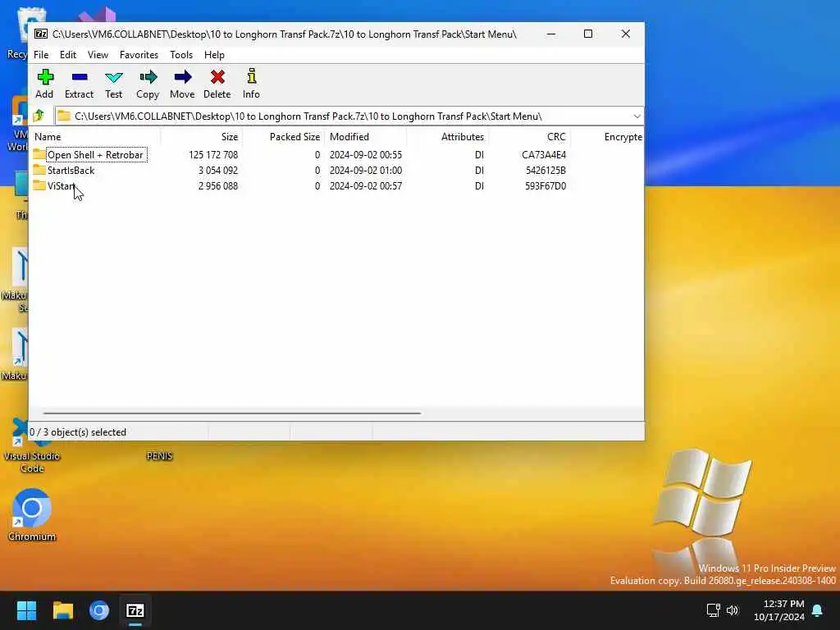Select the Open Shell + Retrobar name
Image resolution: width=840 pixels, height=630 pixels.
95,155
